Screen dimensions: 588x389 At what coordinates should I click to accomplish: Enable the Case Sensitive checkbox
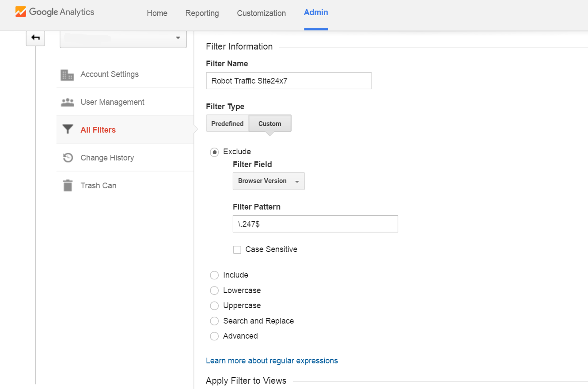[237, 250]
